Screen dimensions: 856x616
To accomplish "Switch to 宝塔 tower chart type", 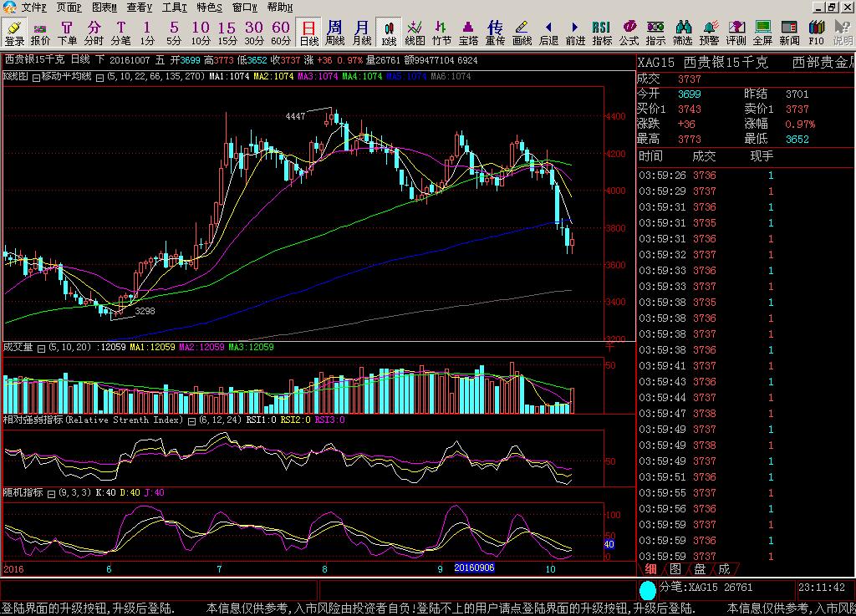I will point(468,33).
